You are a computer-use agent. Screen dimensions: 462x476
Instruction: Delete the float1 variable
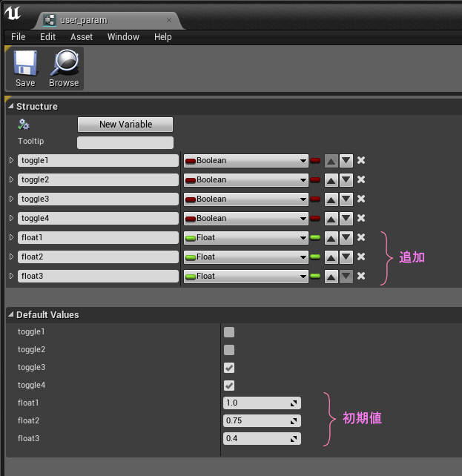pyautogui.click(x=361, y=237)
